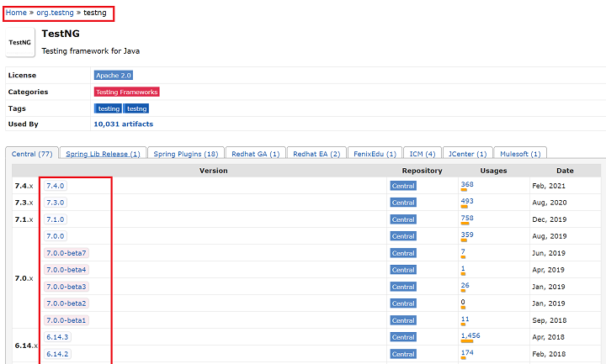Click Central badge in 6.14.3 row

[x=403, y=337]
